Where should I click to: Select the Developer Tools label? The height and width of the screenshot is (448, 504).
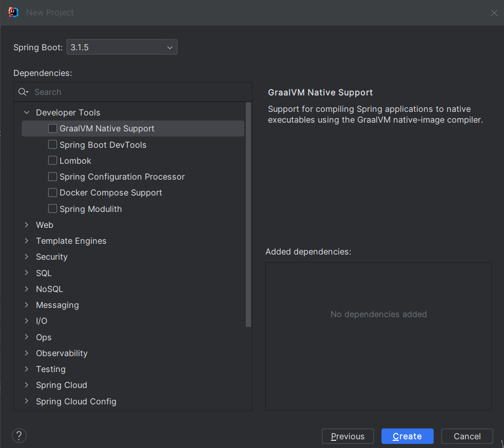click(68, 112)
